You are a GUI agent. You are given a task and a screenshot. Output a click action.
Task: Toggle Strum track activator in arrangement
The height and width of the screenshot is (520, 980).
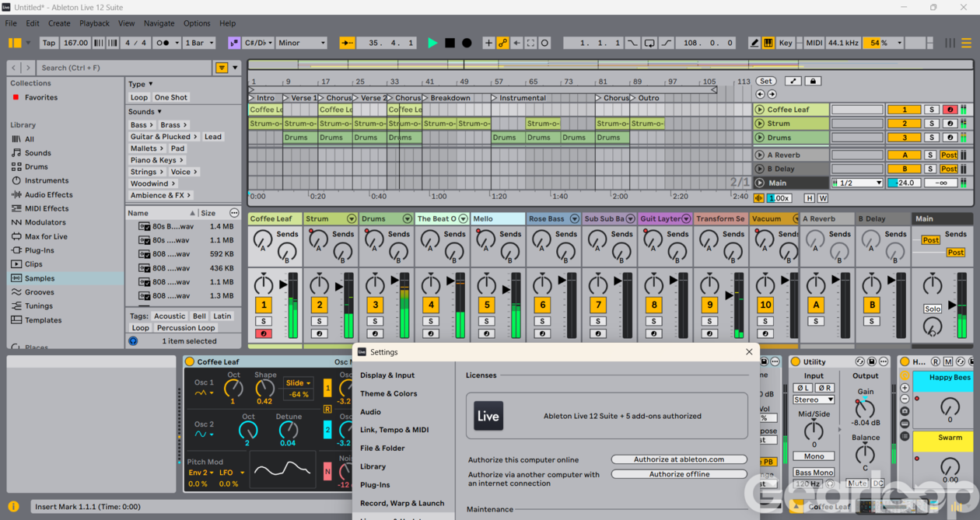point(905,124)
